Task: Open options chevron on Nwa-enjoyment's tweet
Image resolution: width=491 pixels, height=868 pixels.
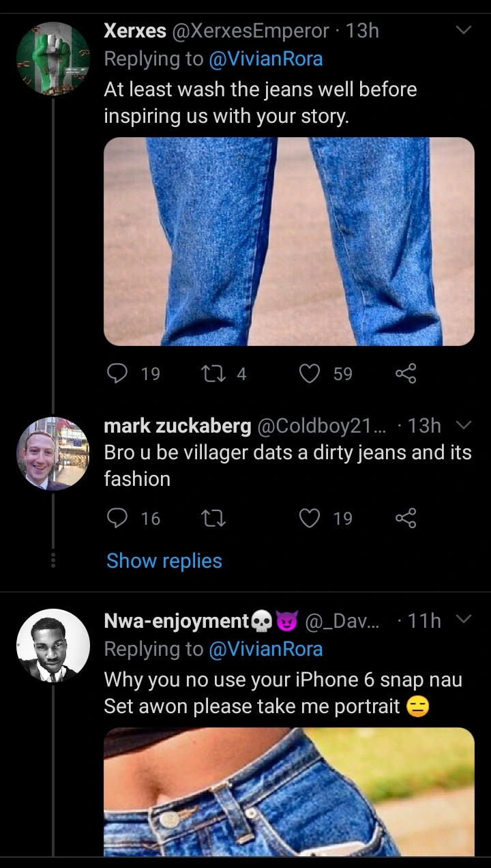Action: click(463, 620)
